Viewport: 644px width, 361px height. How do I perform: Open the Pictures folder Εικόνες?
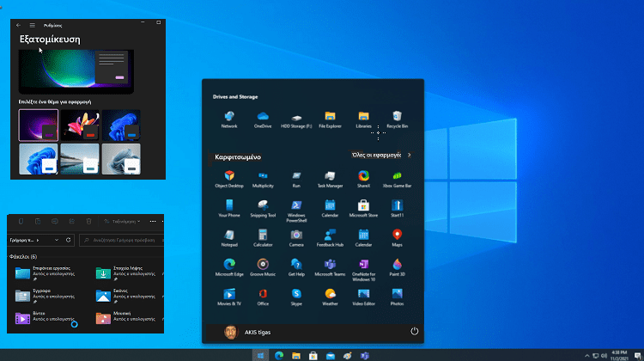click(x=125, y=296)
